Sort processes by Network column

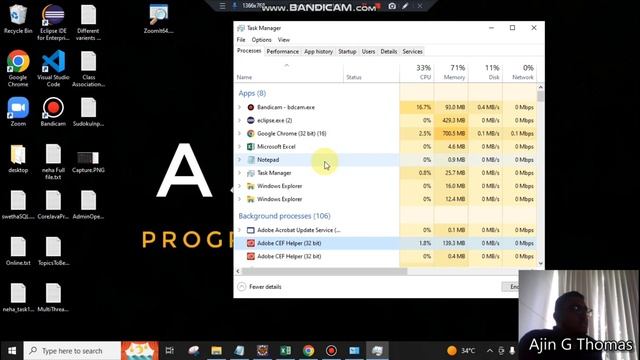[520, 72]
